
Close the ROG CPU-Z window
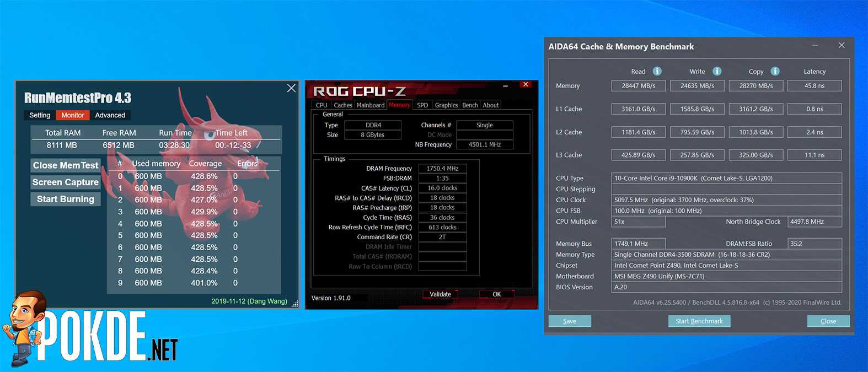pos(526,84)
